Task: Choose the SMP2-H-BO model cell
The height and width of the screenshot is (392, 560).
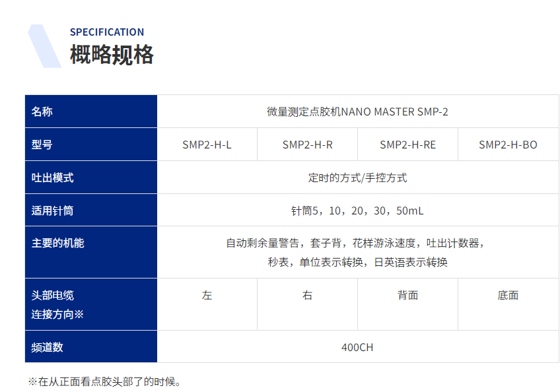Action: pyautogui.click(x=508, y=145)
